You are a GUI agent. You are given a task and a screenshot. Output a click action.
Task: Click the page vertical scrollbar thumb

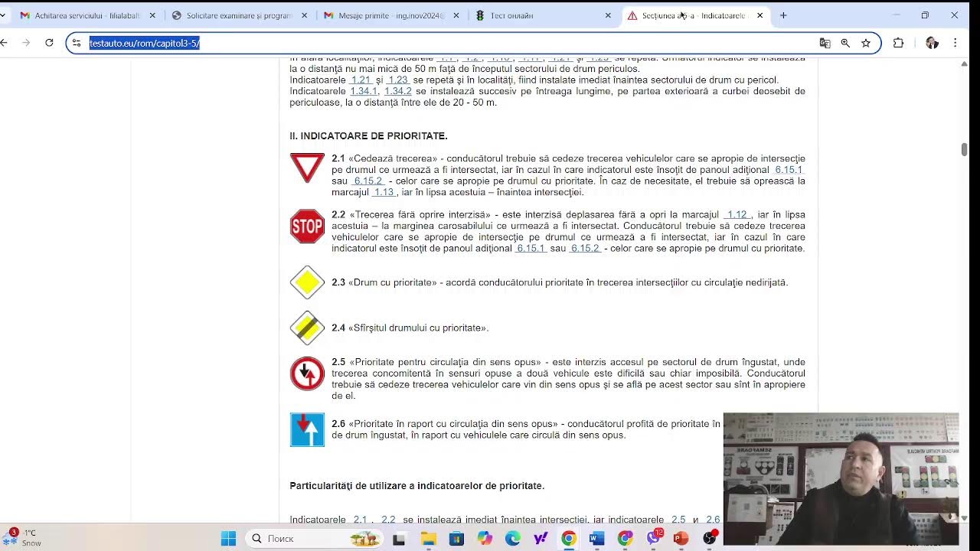(x=964, y=149)
